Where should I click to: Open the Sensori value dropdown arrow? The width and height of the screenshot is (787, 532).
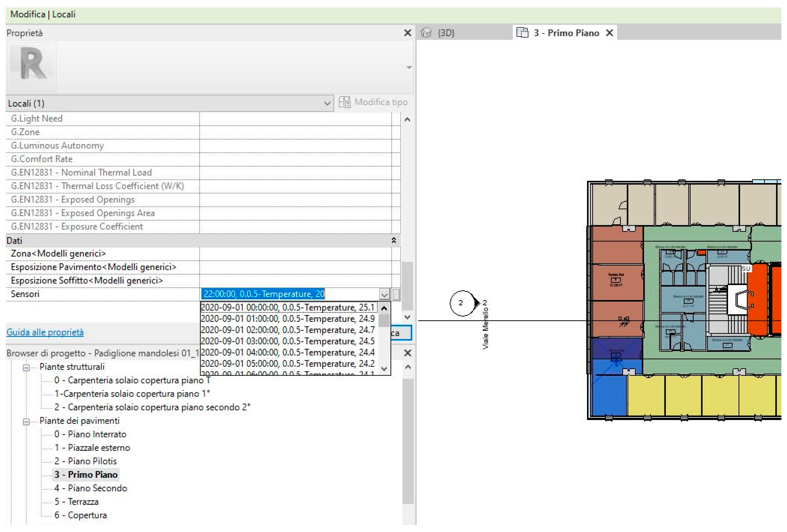click(384, 294)
